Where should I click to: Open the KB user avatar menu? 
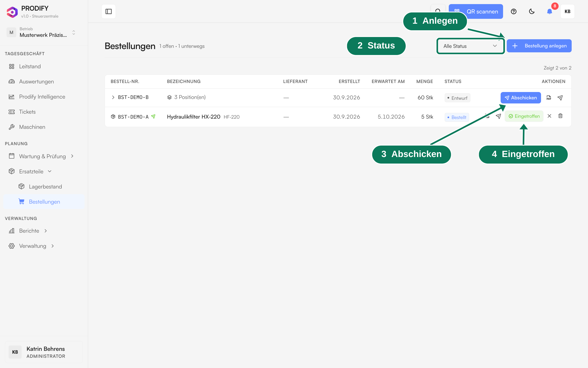567,11
